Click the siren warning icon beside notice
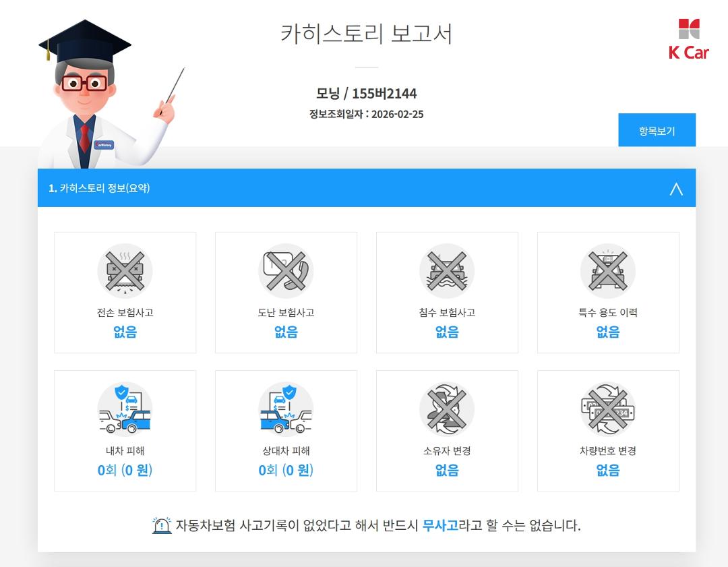The height and width of the screenshot is (567, 728). pos(162,525)
